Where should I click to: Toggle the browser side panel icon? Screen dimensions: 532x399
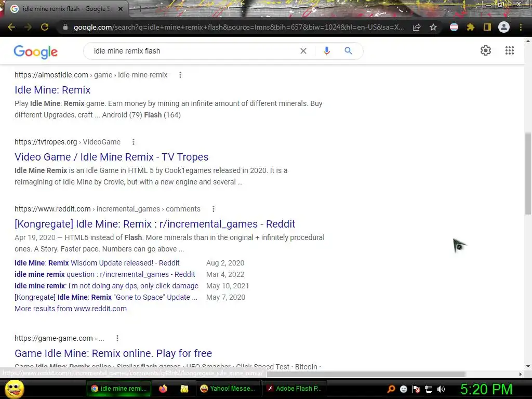[487, 27]
